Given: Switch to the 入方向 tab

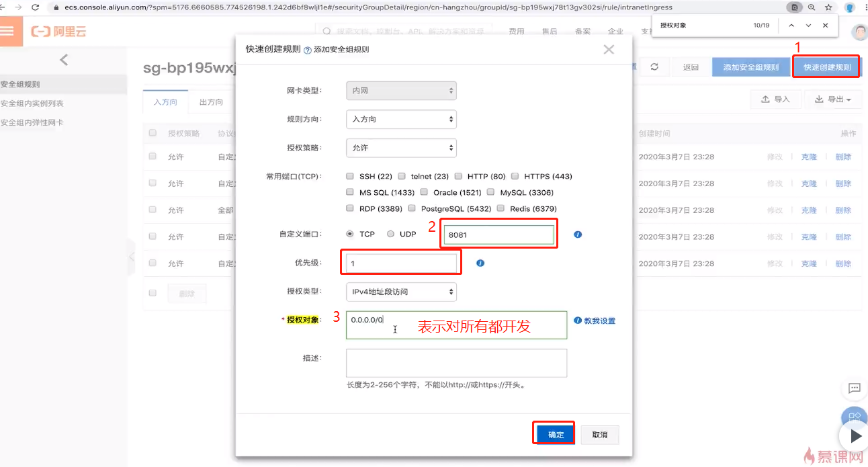Looking at the screenshot, I should 165,102.
